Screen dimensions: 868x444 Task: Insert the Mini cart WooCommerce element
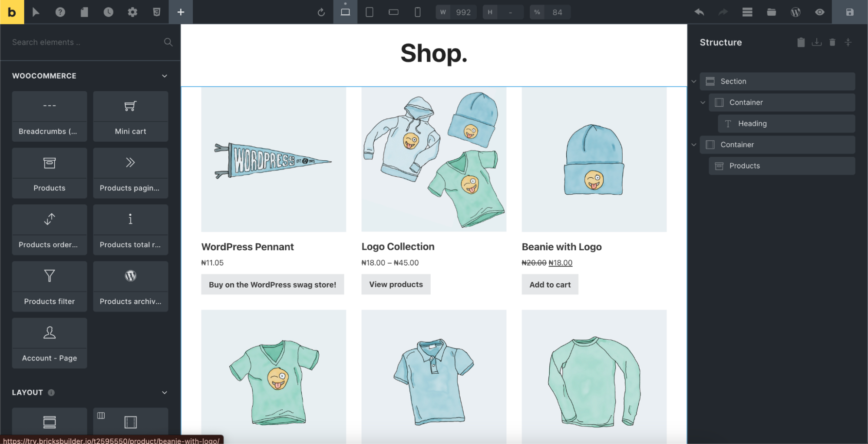point(130,116)
